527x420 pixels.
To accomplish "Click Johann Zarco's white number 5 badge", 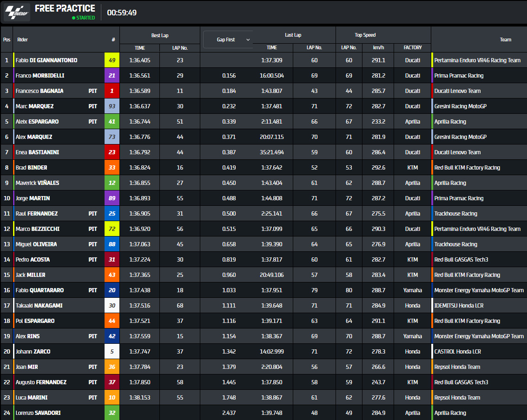I will pos(112,352).
